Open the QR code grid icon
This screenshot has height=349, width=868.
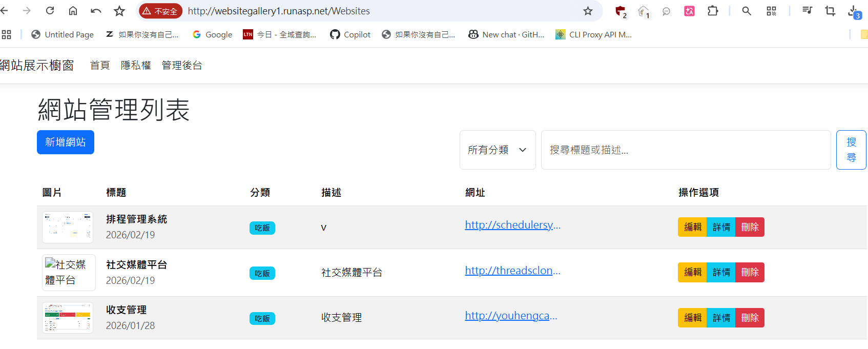coord(771,11)
